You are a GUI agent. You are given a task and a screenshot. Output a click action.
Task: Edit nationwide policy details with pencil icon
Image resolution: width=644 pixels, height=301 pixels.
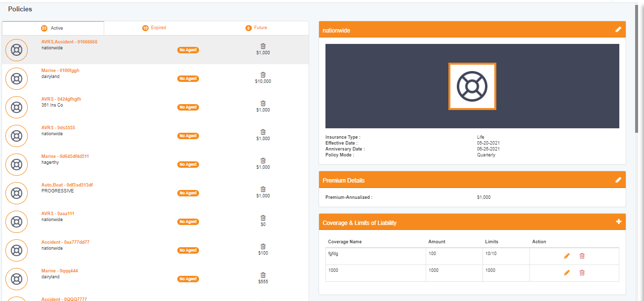618,30
